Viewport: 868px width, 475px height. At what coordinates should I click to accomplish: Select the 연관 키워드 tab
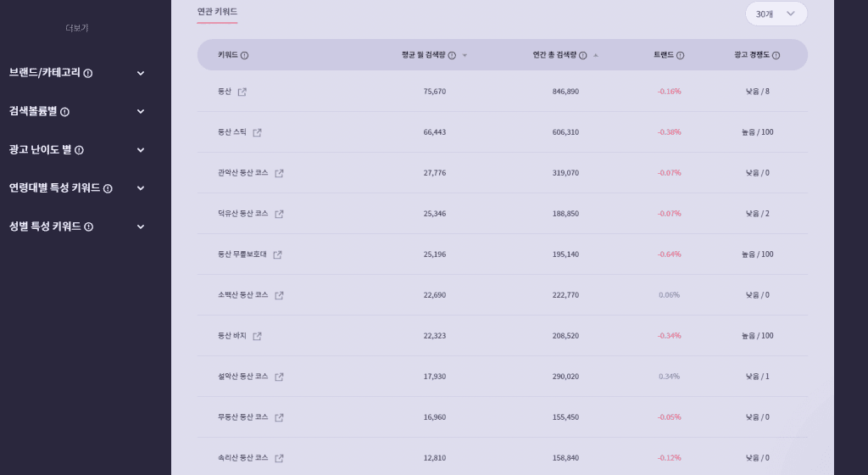pyautogui.click(x=217, y=12)
